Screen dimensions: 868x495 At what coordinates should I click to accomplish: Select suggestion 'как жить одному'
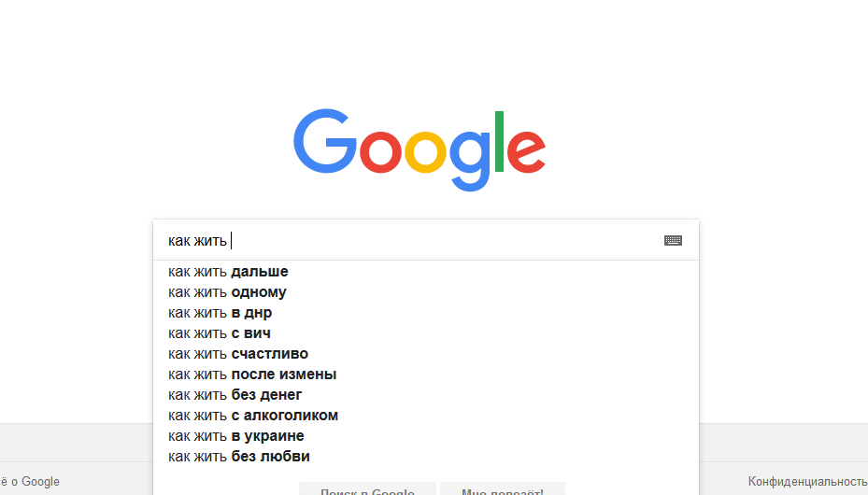[x=426, y=292]
